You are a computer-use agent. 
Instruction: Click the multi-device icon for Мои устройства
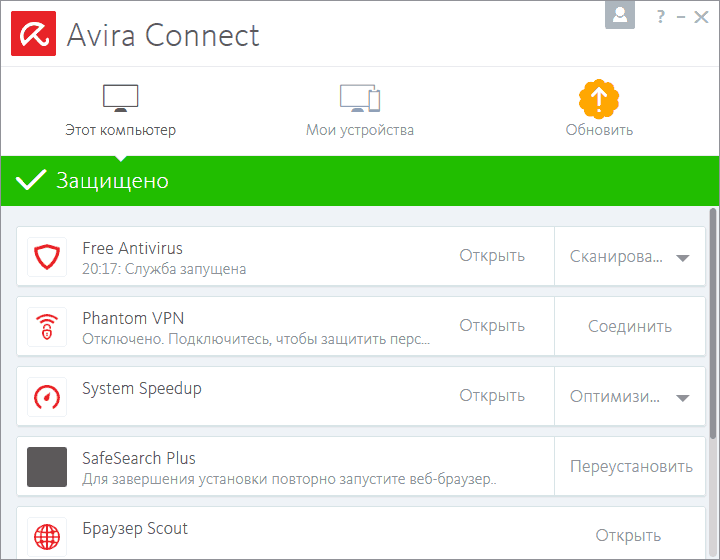[360, 98]
